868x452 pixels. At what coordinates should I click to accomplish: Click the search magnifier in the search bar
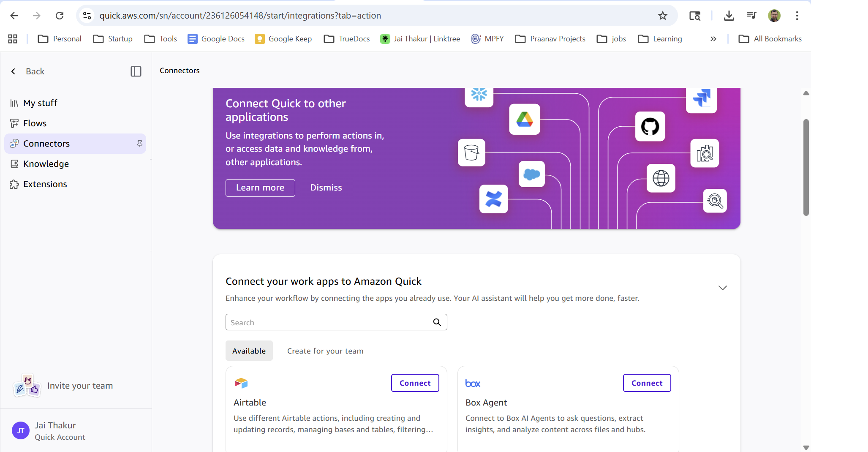[437, 322]
